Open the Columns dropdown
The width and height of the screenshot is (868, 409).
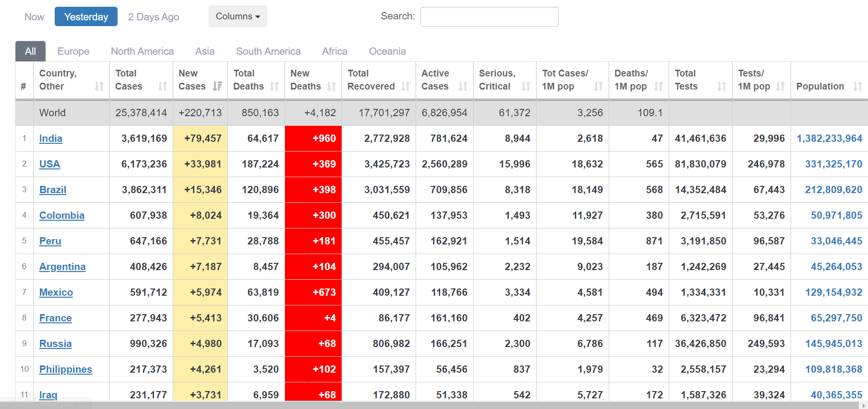point(238,16)
